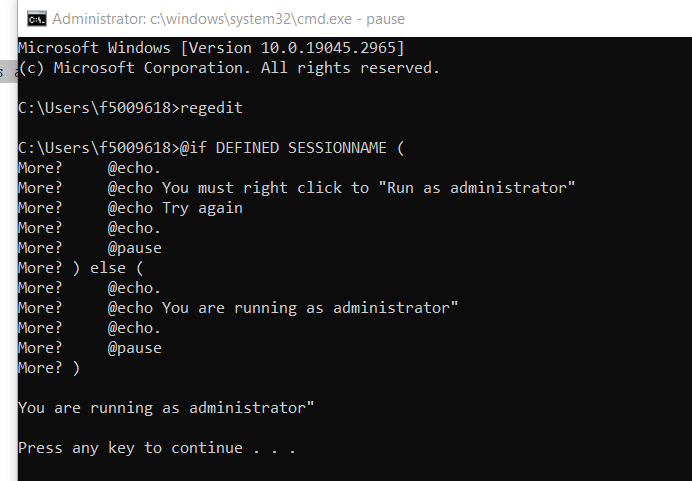Click the last @pause line before closing parenthesis

tap(135, 348)
